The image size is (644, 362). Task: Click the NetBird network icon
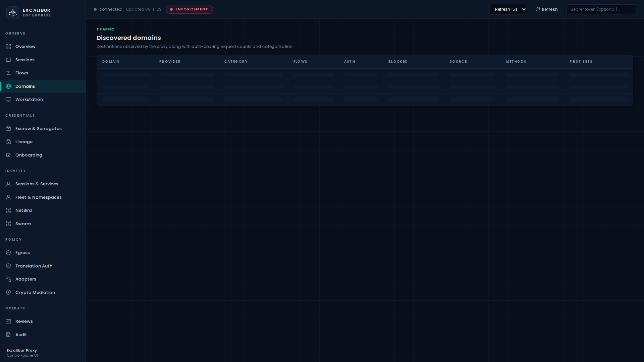[x=8, y=210]
